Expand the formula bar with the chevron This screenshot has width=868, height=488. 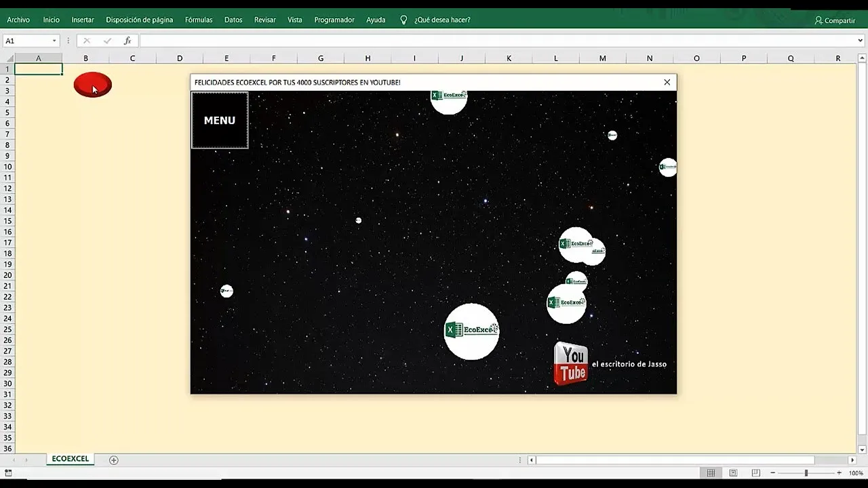(x=861, y=41)
